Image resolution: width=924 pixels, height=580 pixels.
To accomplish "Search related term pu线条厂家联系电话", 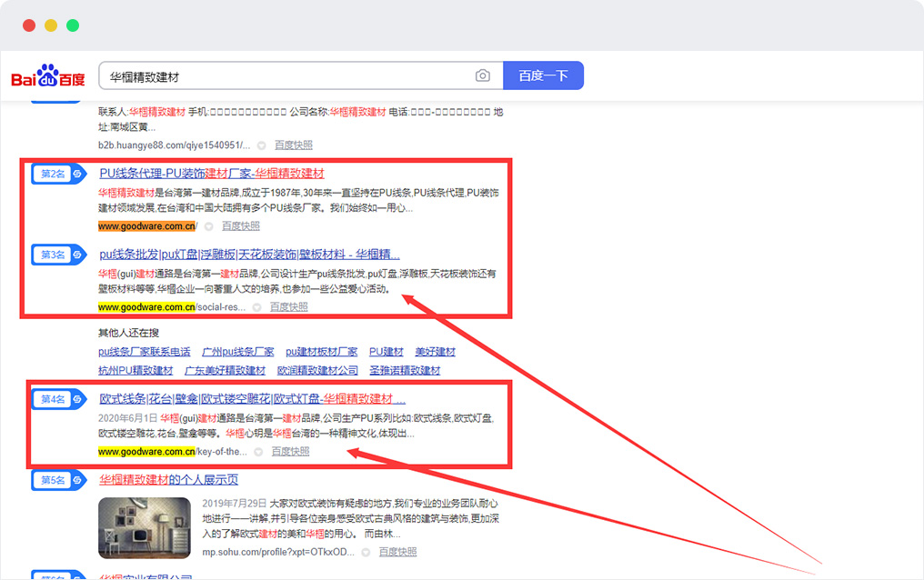I will [145, 352].
